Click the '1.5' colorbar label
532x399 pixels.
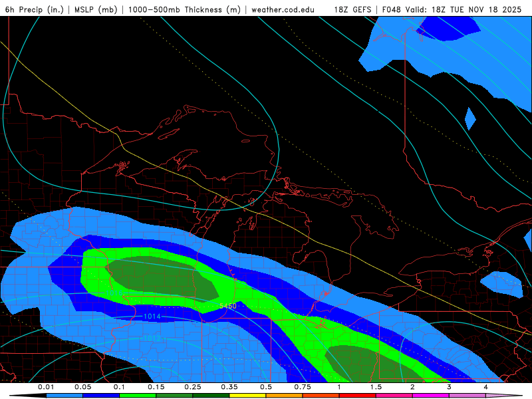pyautogui.click(x=376, y=387)
